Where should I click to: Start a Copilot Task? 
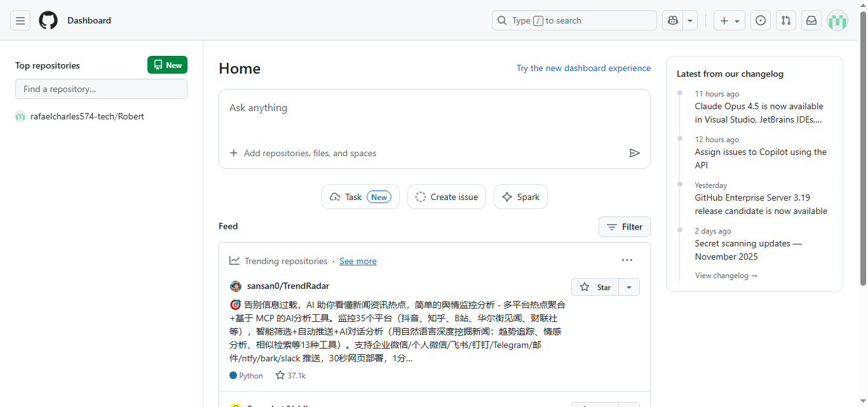coord(360,197)
